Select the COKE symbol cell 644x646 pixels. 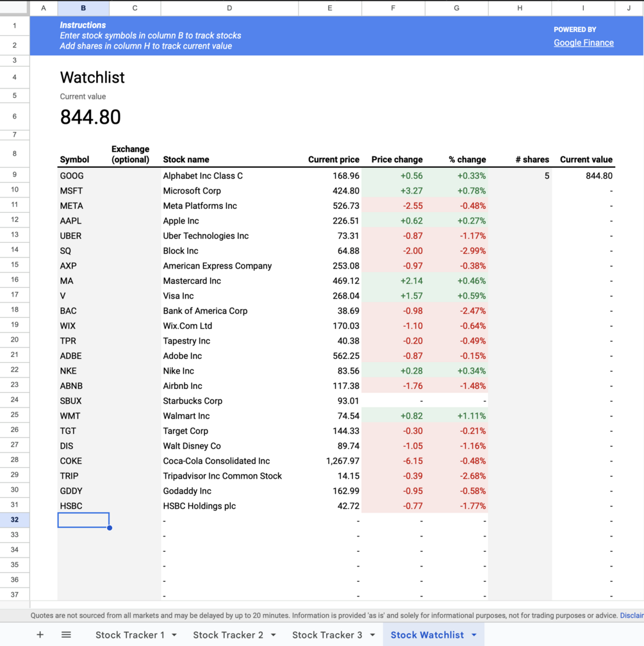coord(83,461)
